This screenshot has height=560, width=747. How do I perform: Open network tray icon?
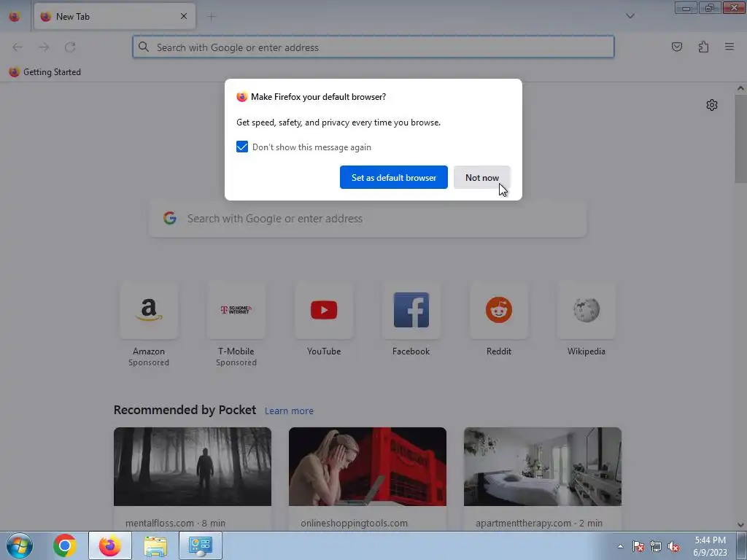coord(656,546)
